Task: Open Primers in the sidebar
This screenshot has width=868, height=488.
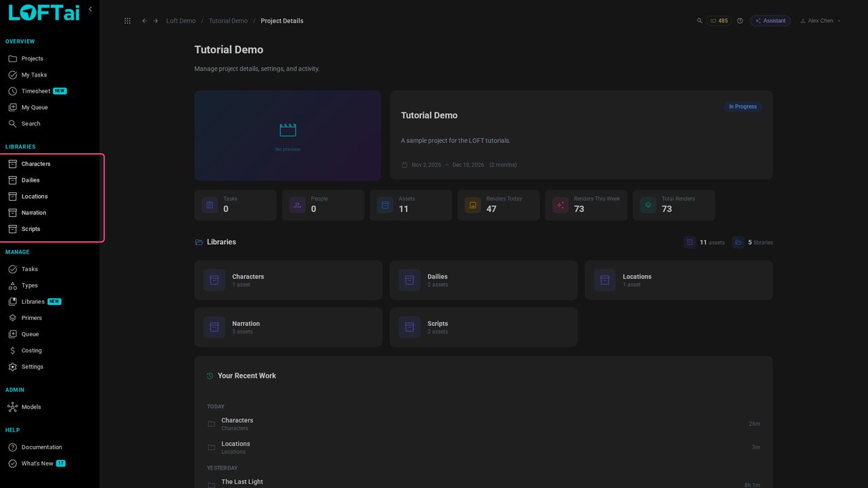Action: 50,318
